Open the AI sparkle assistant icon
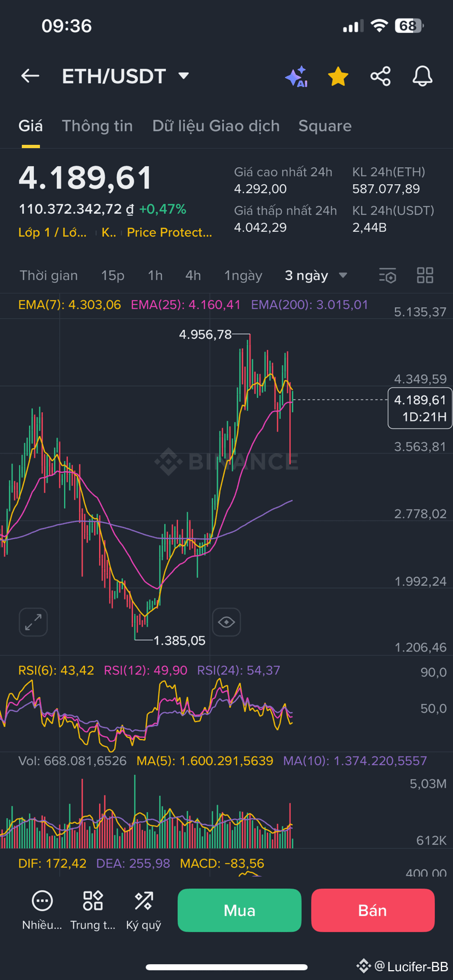This screenshot has height=980, width=453. (x=297, y=77)
